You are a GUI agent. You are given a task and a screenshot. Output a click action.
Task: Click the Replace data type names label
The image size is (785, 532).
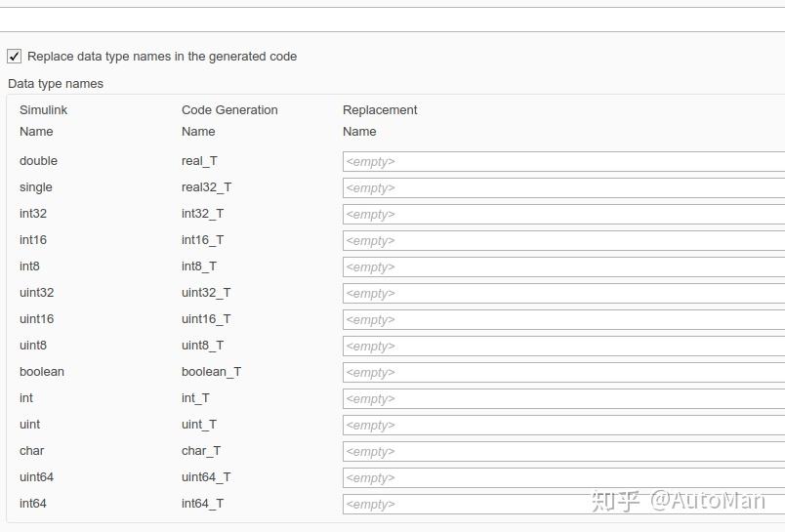pos(162,57)
